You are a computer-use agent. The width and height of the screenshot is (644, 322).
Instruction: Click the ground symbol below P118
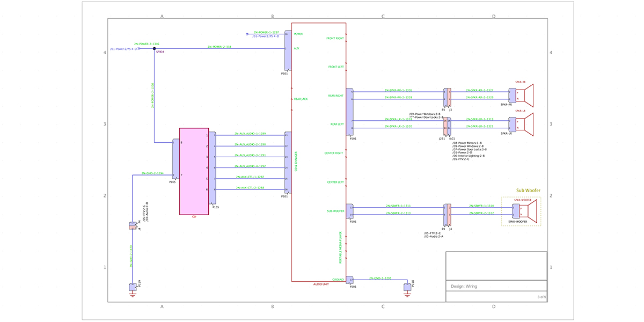tap(407, 294)
